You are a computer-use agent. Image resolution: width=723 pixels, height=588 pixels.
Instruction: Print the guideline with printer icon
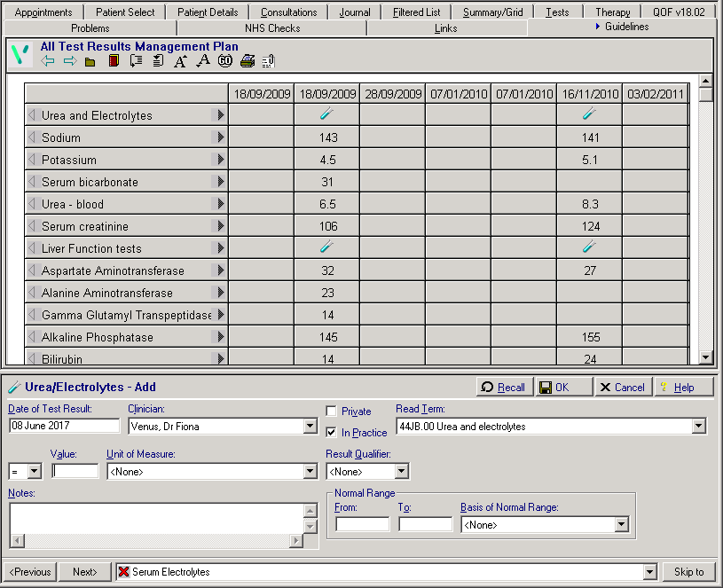pyautogui.click(x=248, y=61)
